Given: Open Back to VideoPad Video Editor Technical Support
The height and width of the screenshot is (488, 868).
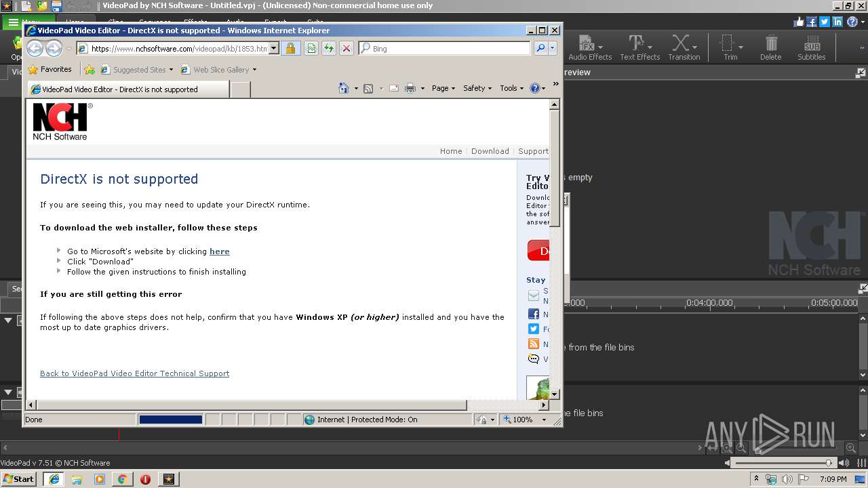Looking at the screenshot, I should click(x=134, y=373).
